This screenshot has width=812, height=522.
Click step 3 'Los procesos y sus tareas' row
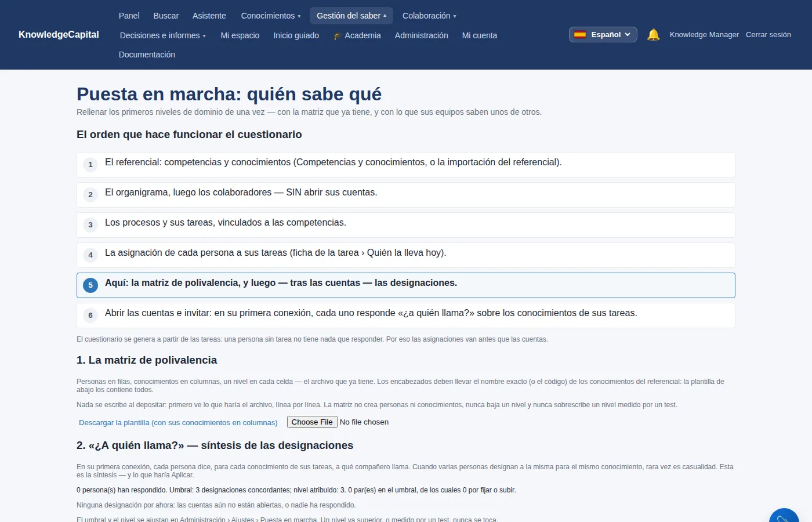406,225
